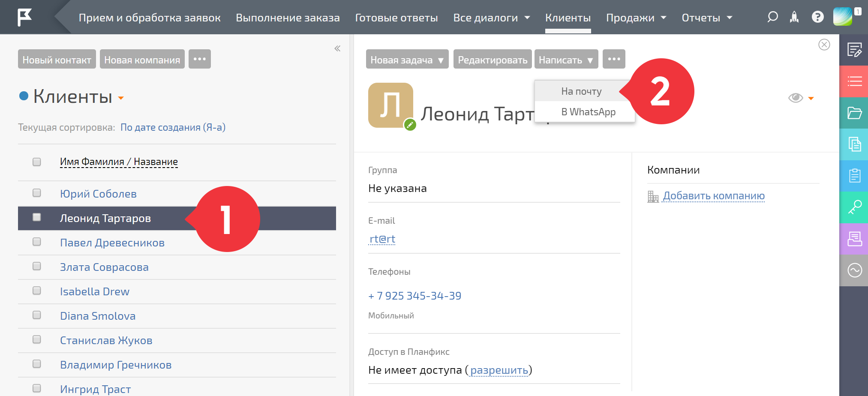This screenshot has width=868, height=396.
Task: Open the help question mark icon
Action: click(x=817, y=17)
